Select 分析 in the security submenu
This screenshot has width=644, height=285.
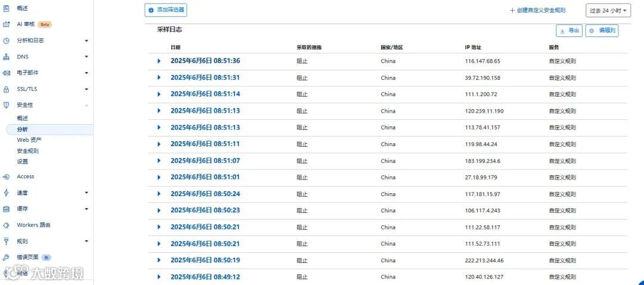(23, 129)
